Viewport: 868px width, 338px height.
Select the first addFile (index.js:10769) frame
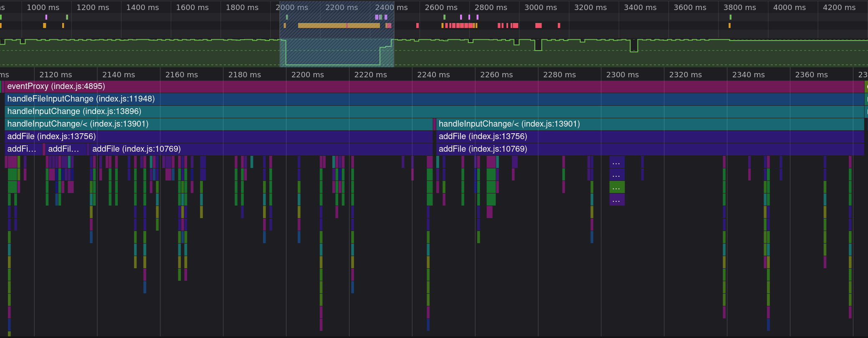pyautogui.click(x=261, y=149)
